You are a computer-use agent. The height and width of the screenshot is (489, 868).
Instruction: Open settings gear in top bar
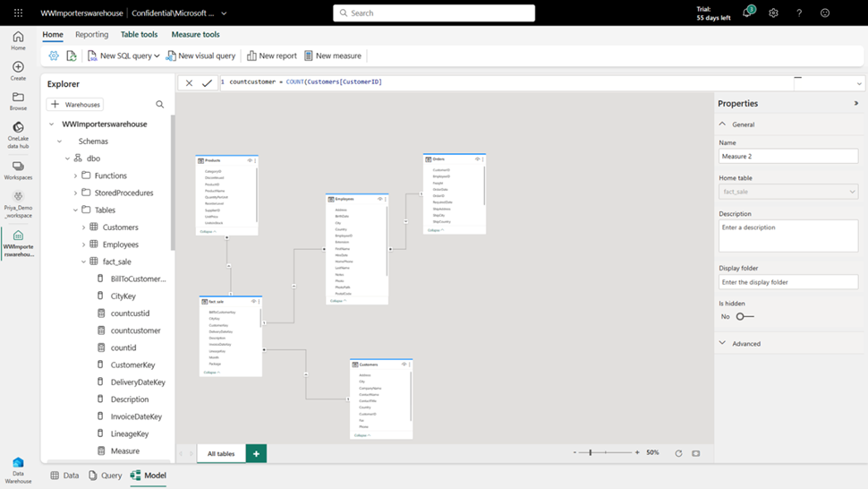pyautogui.click(x=773, y=13)
